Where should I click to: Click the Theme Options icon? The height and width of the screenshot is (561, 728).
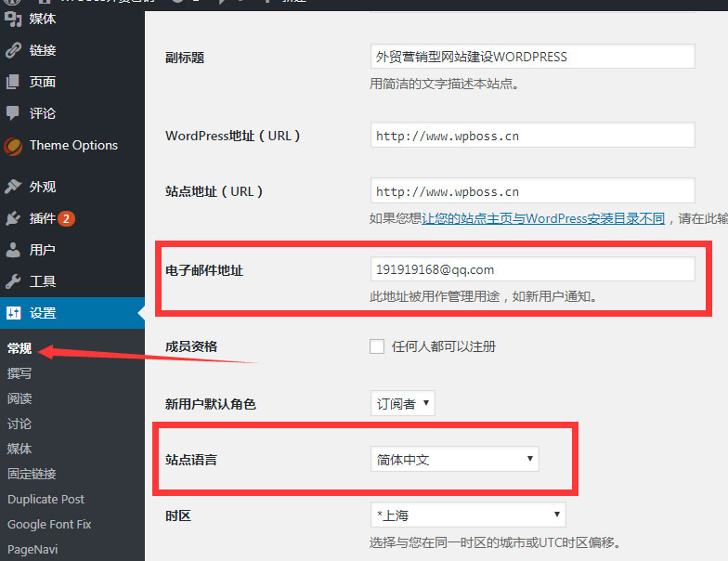click(13, 146)
